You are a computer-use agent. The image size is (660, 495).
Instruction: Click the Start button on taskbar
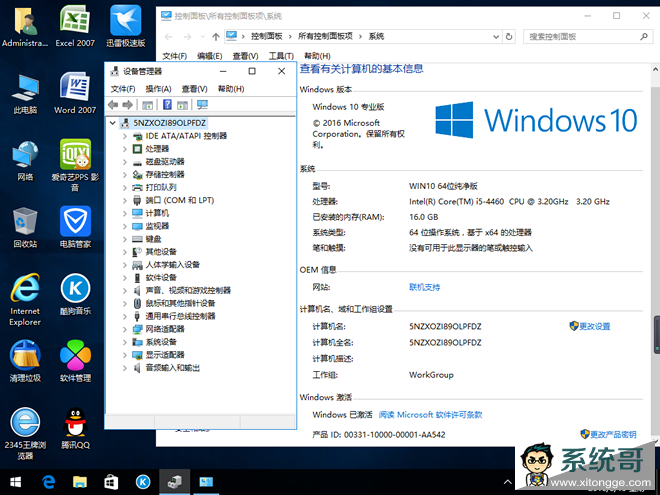click(x=16, y=482)
